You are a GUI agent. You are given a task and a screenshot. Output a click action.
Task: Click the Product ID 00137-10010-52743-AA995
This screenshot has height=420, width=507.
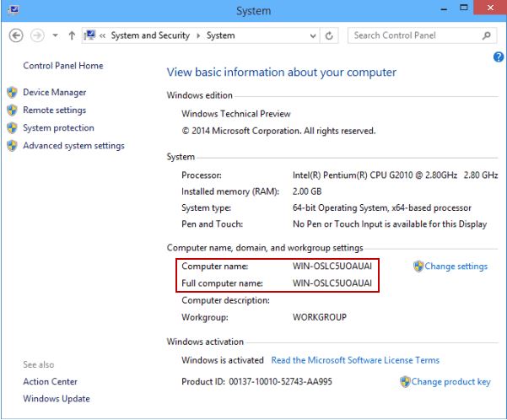pyautogui.click(x=256, y=382)
